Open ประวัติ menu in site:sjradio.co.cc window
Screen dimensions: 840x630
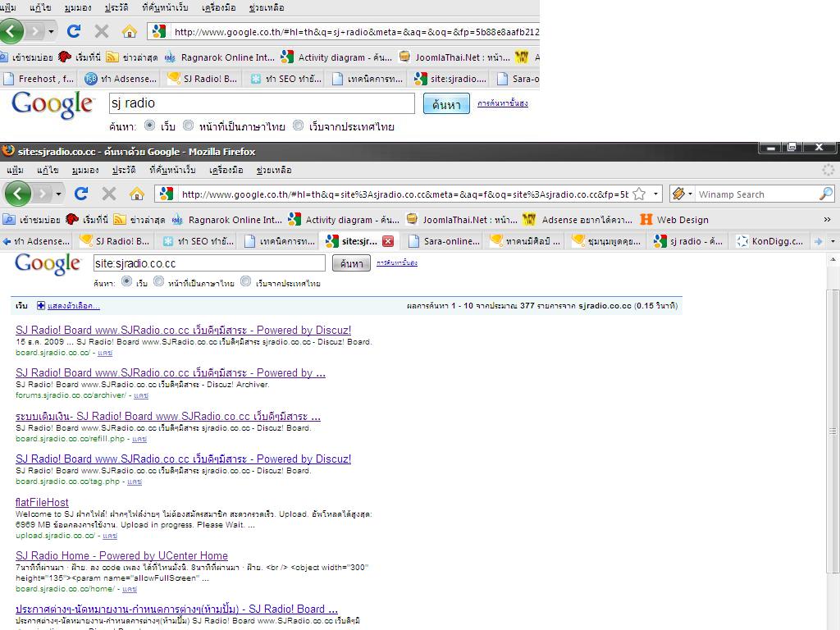click(x=124, y=170)
